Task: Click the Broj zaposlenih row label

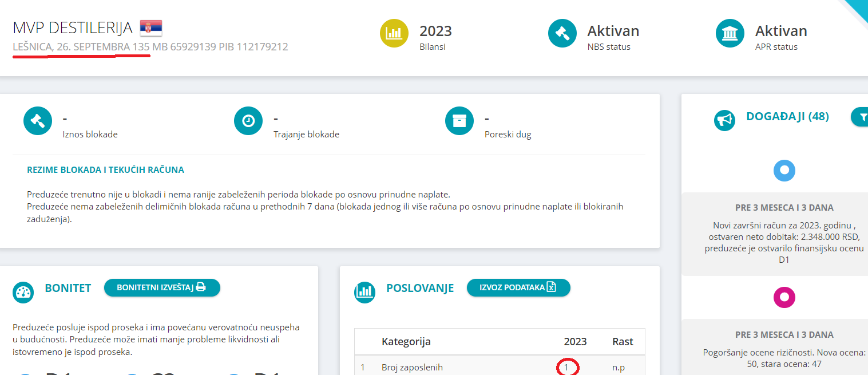Action: pos(412,368)
